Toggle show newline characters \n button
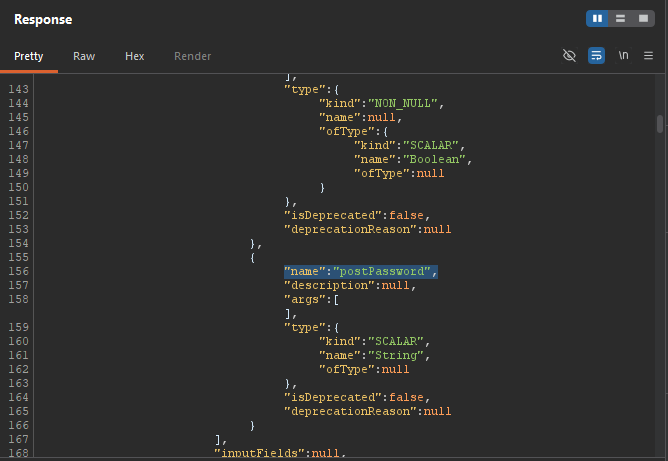This screenshot has height=461, width=668. click(x=623, y=55)
